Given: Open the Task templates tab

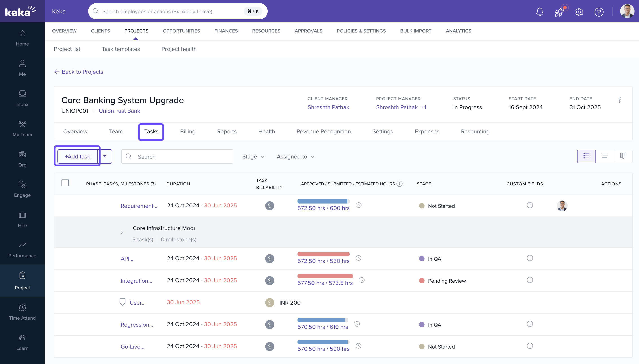Looking at the screenshot, I should 121,49.
